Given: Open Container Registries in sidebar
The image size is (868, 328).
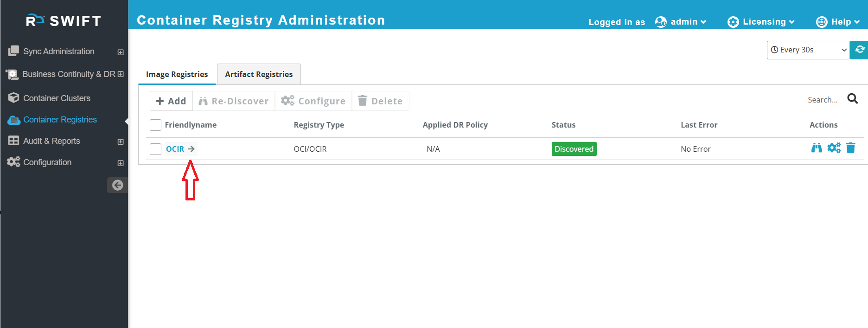Looking at the screenshot, I should click(x=60, y=120).
